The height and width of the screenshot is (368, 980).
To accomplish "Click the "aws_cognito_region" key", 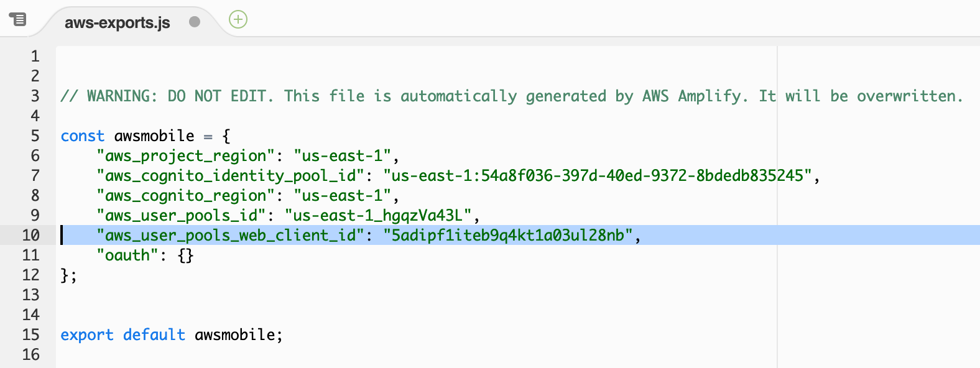I will tap(186, 195).
